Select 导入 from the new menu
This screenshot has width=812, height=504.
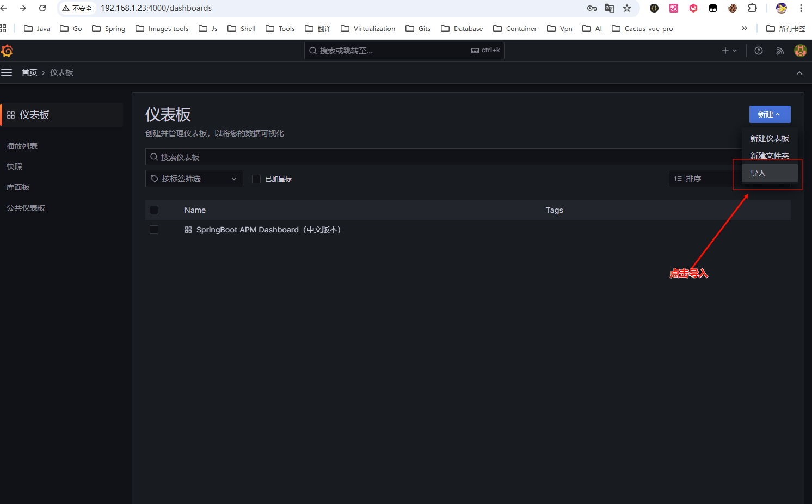click(758, 173)
